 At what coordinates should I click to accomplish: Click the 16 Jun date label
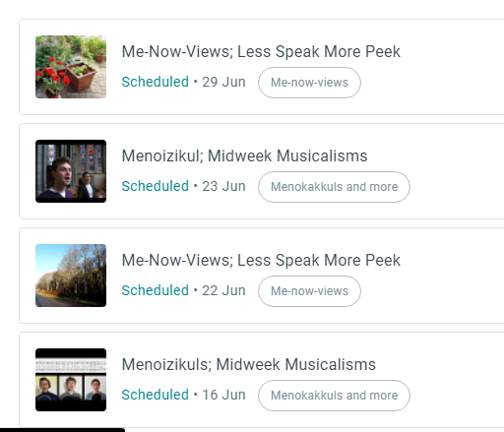coord(223,395)
